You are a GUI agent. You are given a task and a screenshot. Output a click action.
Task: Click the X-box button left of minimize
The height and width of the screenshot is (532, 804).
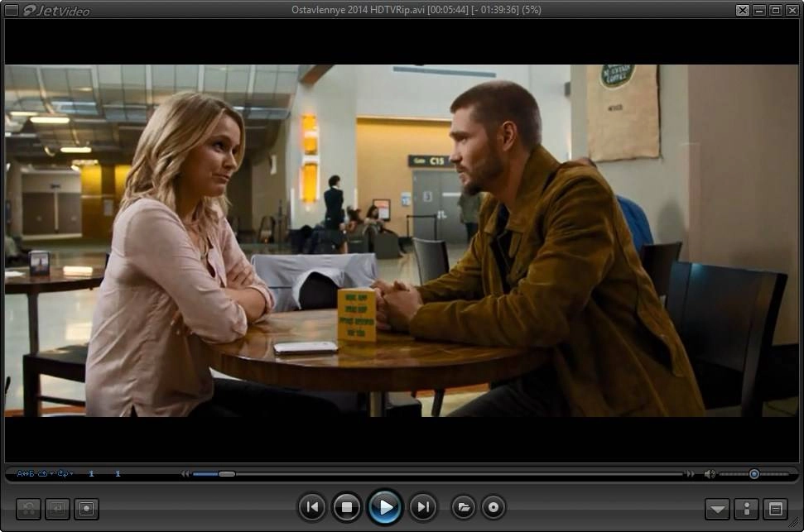tap(743, 10)
